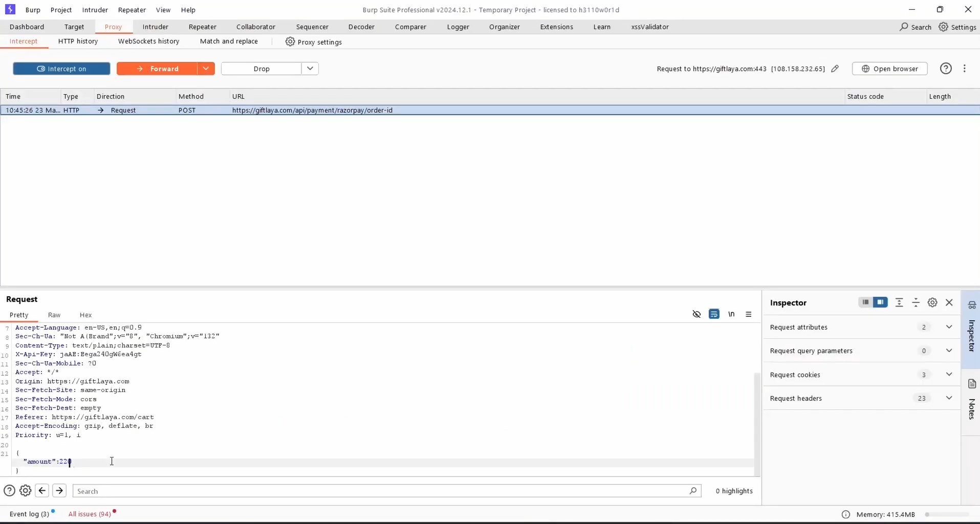Collapse all Inspector sections icon
The height and width of the screenshot is (524, 980).
coord(916,302)
